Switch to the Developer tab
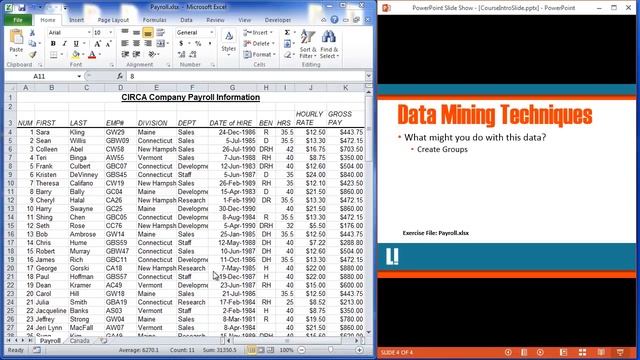This screenshot has height=360, width=640. click(x=278, y=20)
